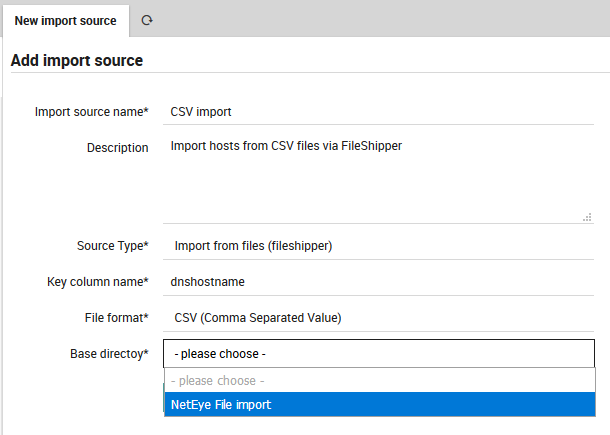Click the 'Import source name*' label

coord(91,111)
